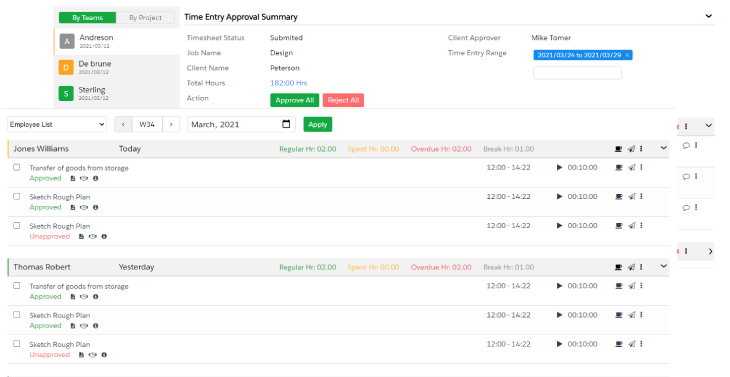Screen dimensions: 730x377
Task: Click info icon on Jones Williams' Unapproved Sketch row
Action: [104, 237]
